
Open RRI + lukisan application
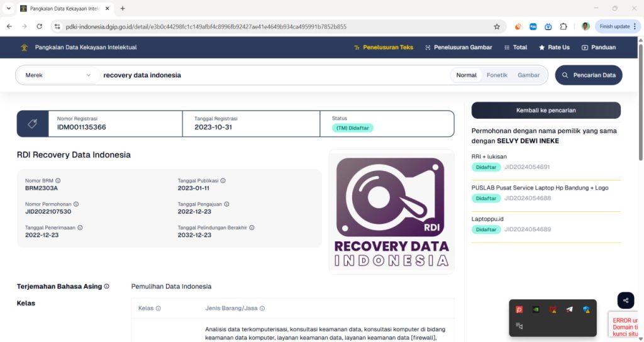pos(489,157)
